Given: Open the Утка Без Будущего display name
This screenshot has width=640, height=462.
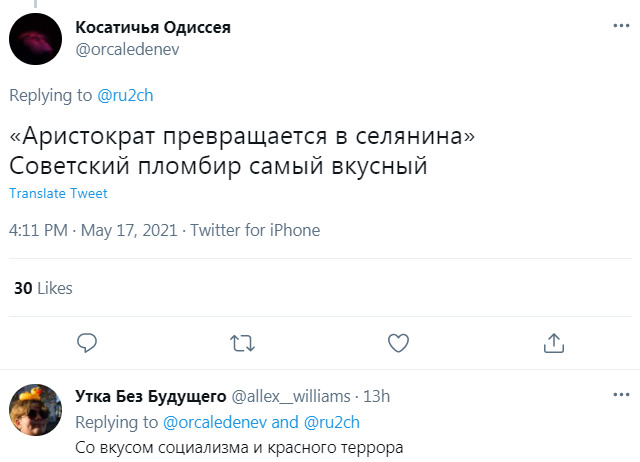Looking at the screenshot, I should click(x=150, y=397).
